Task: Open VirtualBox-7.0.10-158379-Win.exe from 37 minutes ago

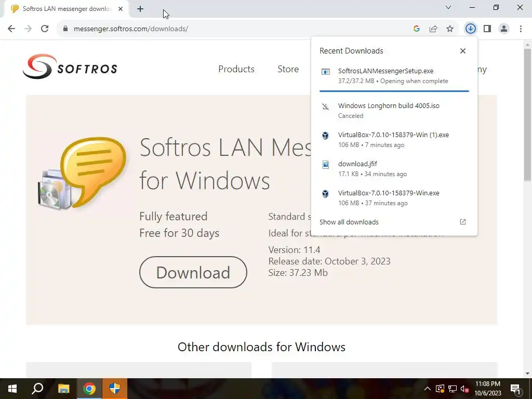Action: coord(394,198)
